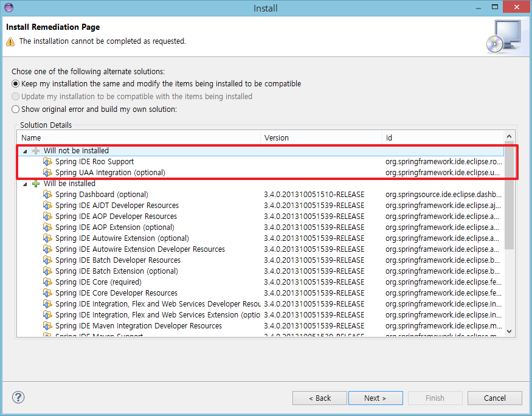This screenshot has width=532, height=416.
Task: Click the green plus icon for Will be installed
Action: 36,184
